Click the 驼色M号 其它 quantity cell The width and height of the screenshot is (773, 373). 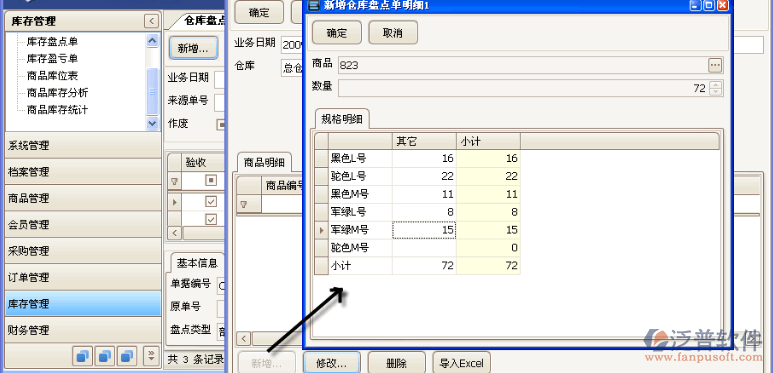point(424,248)
